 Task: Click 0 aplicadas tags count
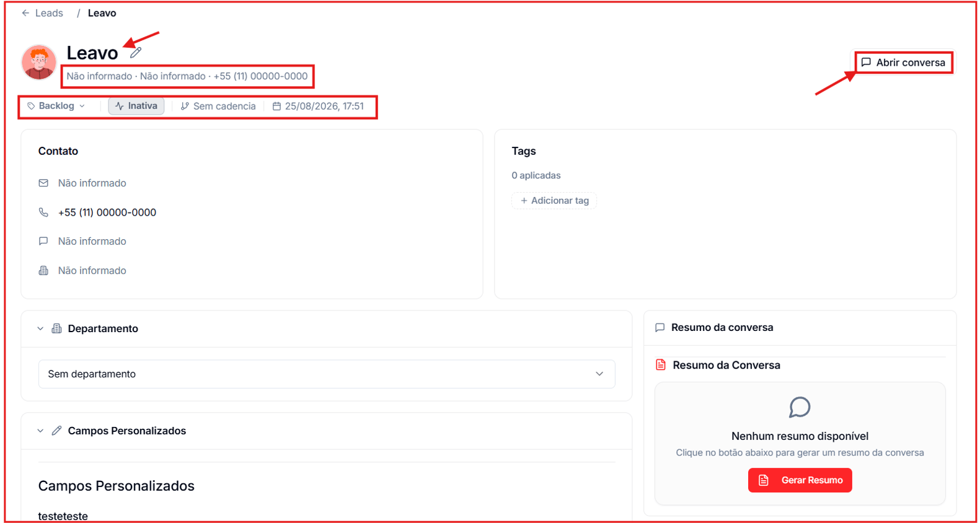(536, 175)
